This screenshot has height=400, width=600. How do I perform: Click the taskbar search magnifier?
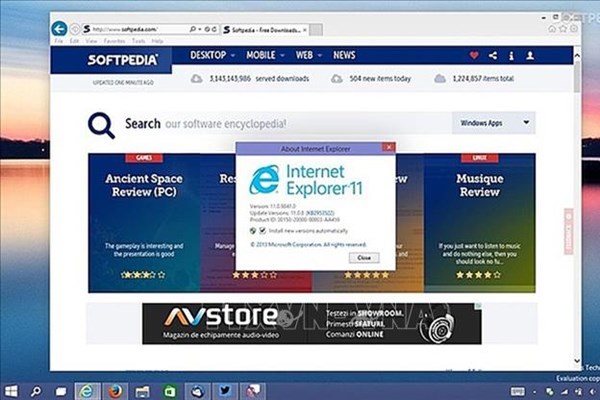click(36, 391)
